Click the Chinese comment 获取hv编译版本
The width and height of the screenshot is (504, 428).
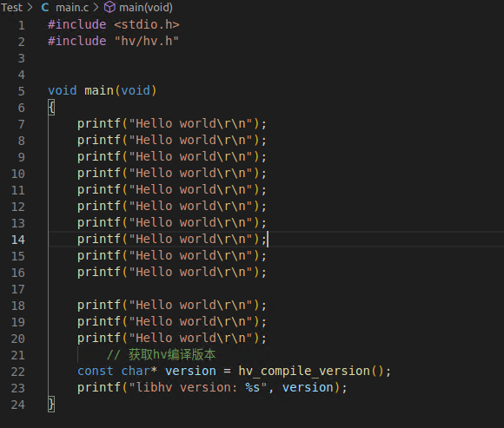(172, 354)
